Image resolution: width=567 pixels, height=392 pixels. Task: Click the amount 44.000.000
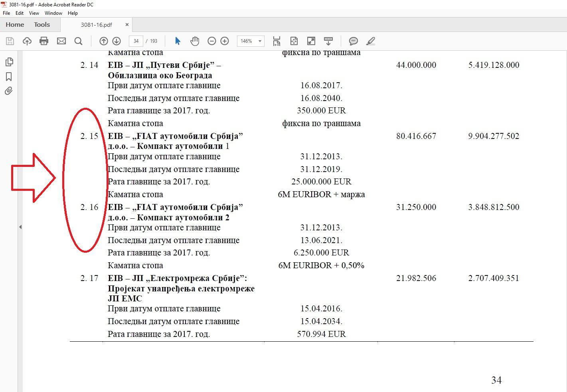416,65
